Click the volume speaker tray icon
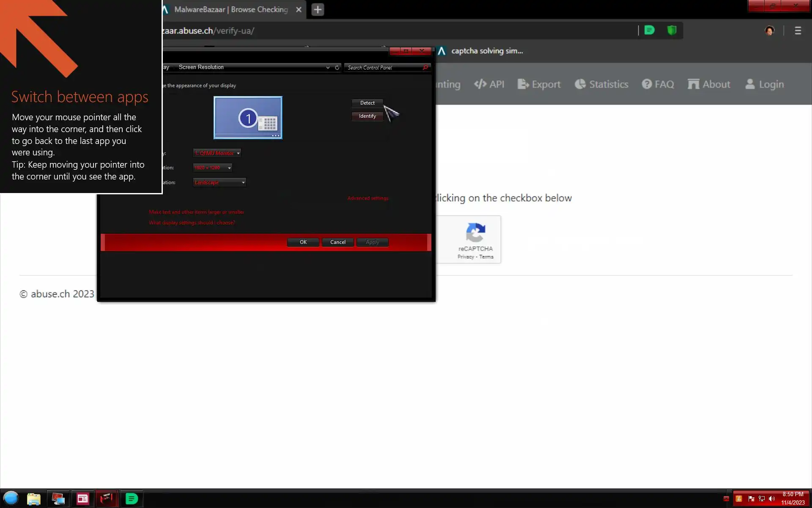 click(772, 499)
